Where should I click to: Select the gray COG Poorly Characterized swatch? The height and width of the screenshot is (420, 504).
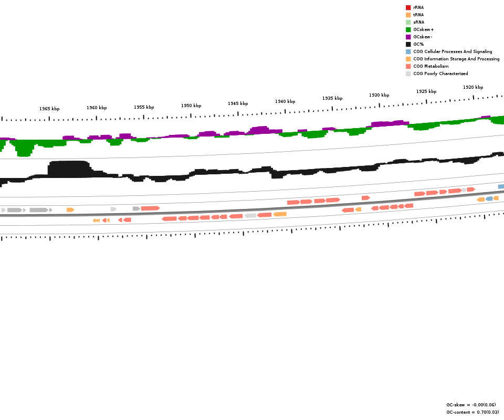tap(408, 73)
